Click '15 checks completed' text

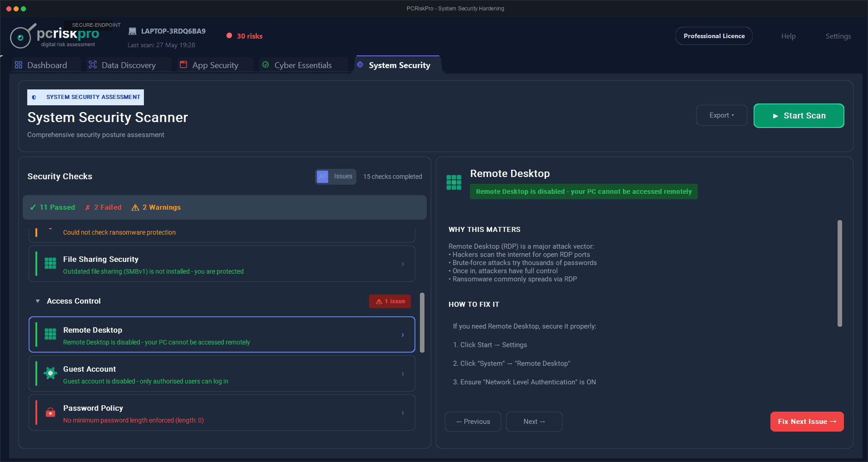coord(393,177)
